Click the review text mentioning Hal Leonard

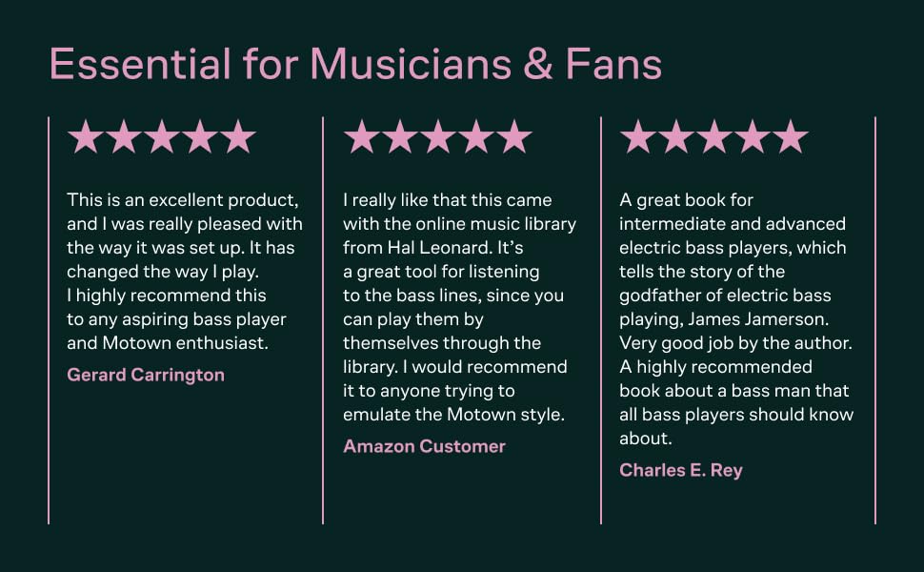[459, 307]
